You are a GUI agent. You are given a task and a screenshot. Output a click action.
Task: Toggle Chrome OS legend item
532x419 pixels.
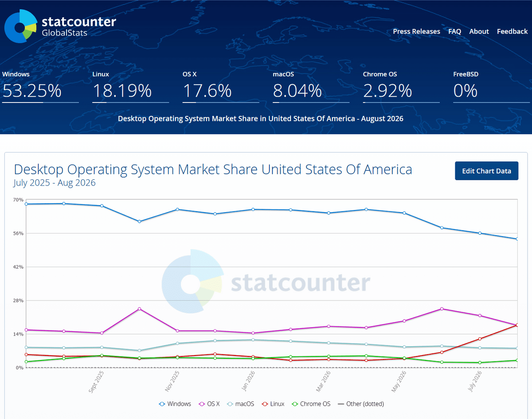[311, 404]
